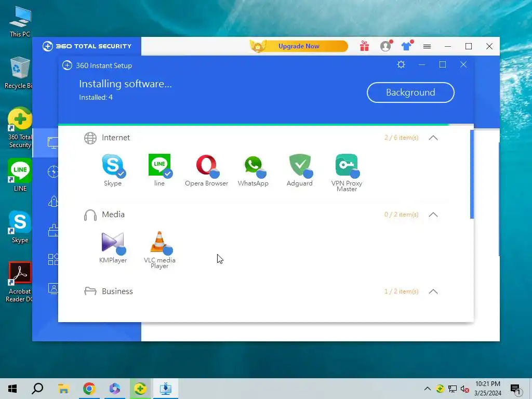This screenshot has width=532, height=399.
Task: Click the muted volume tray icon
Action: [x=465, y=389]
